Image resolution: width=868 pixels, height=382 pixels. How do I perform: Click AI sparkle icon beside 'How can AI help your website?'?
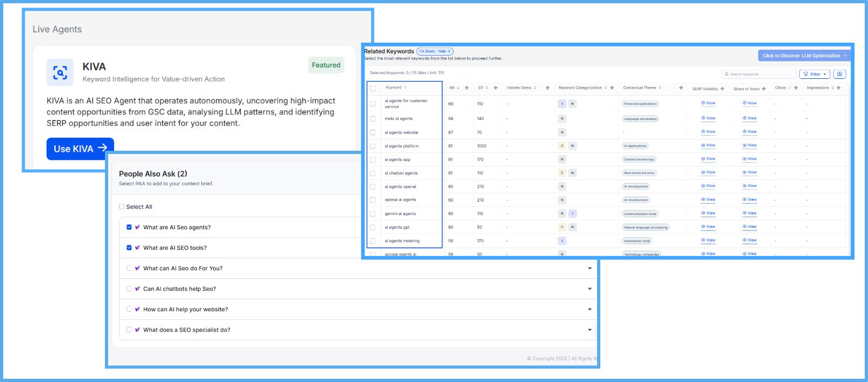(137, 310)
